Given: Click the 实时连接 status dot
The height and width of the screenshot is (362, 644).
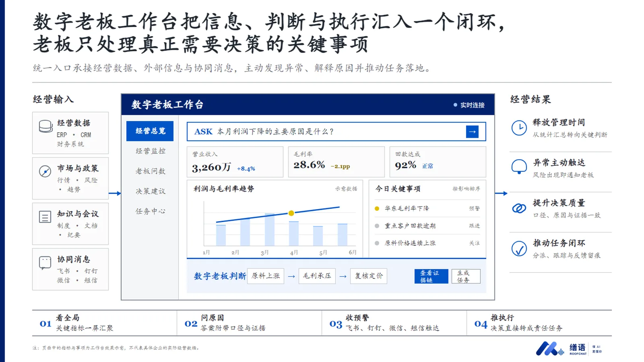Looking at the screenshot, I should pos(455,105).
